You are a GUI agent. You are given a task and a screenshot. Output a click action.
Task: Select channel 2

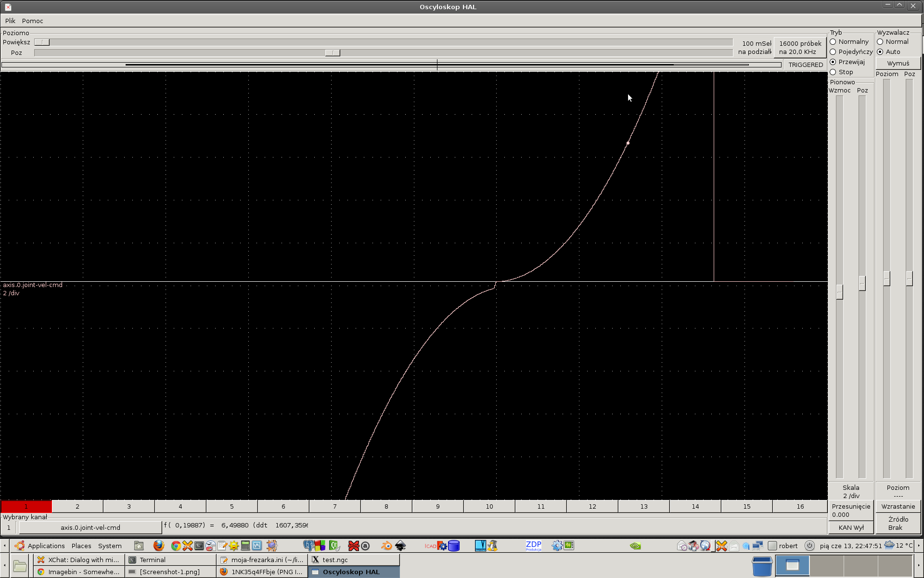(x=77, y=506)
